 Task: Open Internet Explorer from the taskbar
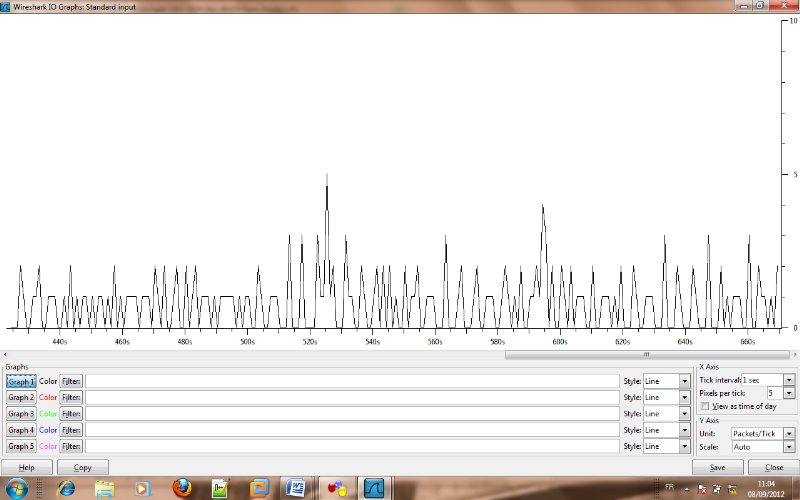(x=66, y=488)
